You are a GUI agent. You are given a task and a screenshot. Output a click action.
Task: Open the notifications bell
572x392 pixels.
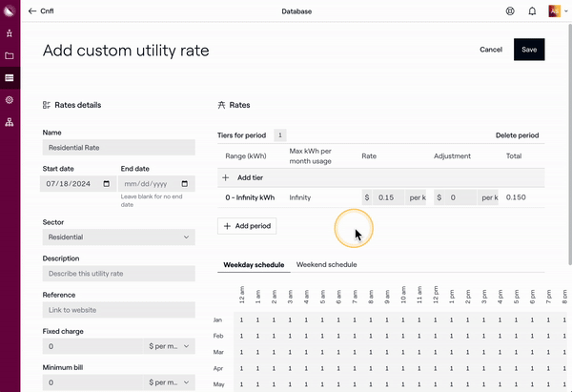pos(532,11)
